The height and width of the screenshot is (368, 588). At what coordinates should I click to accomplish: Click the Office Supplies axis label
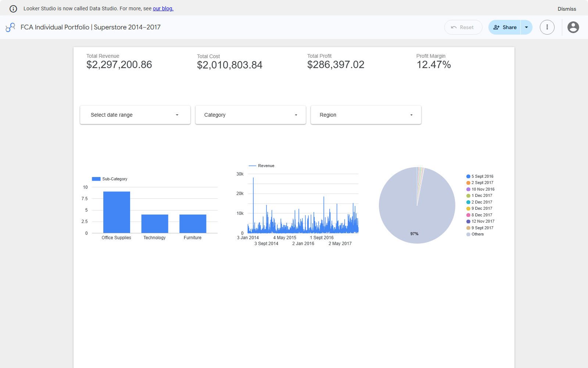click(x=116, y=238)
